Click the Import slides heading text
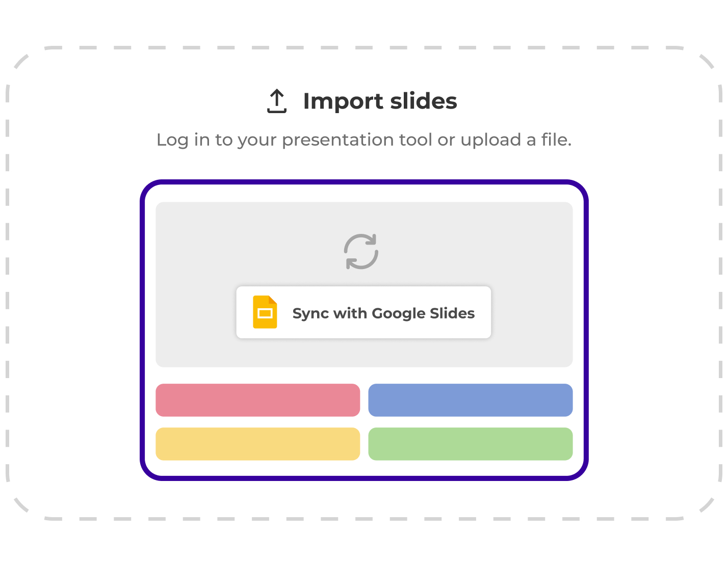Screen dimensions: 728x562 pyautogui.click(x=380, y=101)
